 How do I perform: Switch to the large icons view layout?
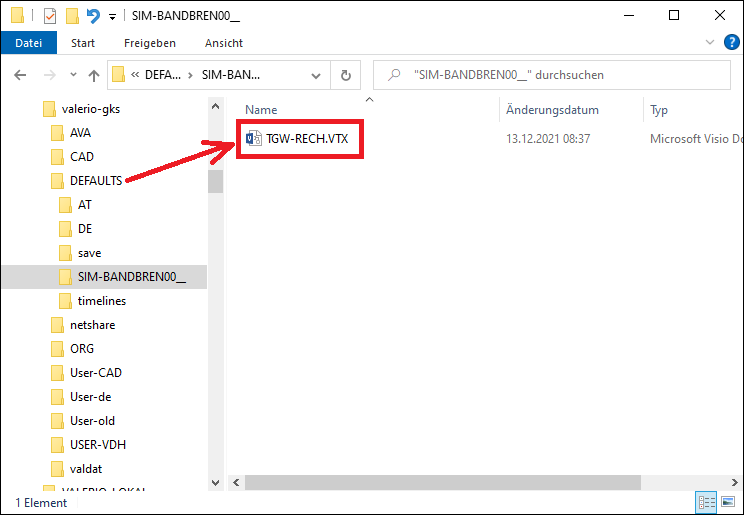728,502
